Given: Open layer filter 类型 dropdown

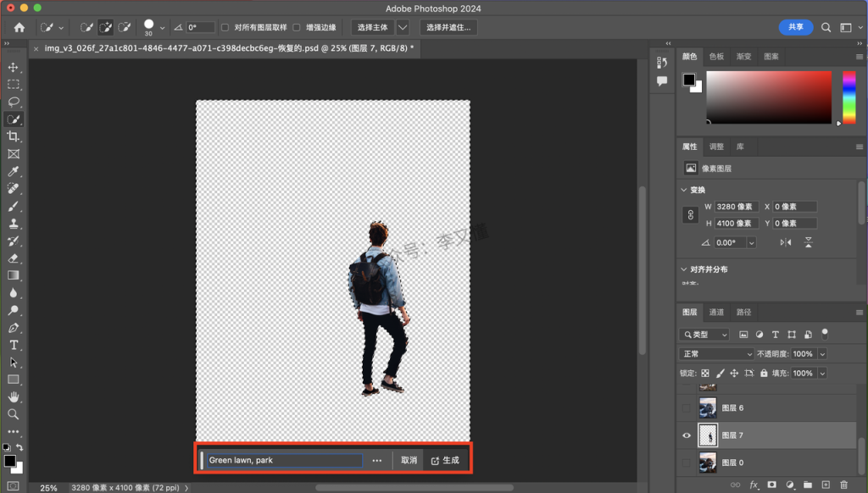Looking at the screenshot, I should click(704, 335).
